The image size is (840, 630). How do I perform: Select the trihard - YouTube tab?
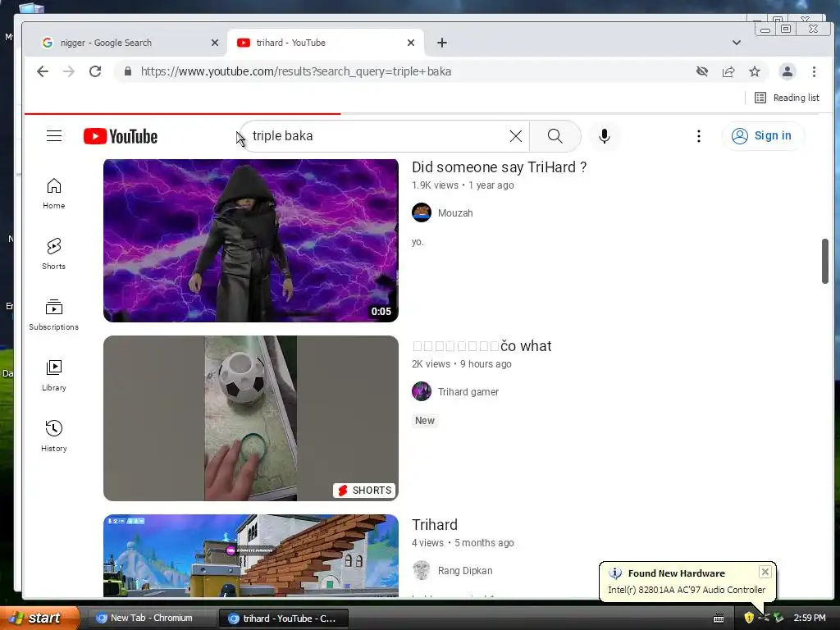pos(325,43)
